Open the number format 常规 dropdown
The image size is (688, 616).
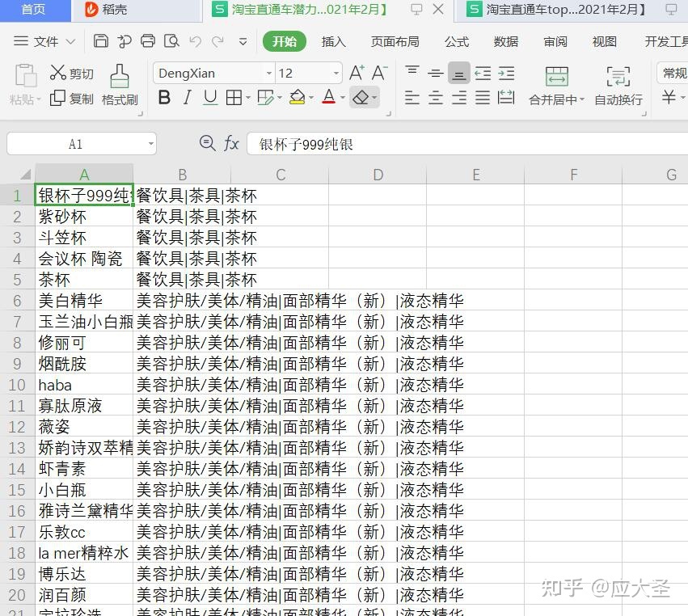coord(673,73)
